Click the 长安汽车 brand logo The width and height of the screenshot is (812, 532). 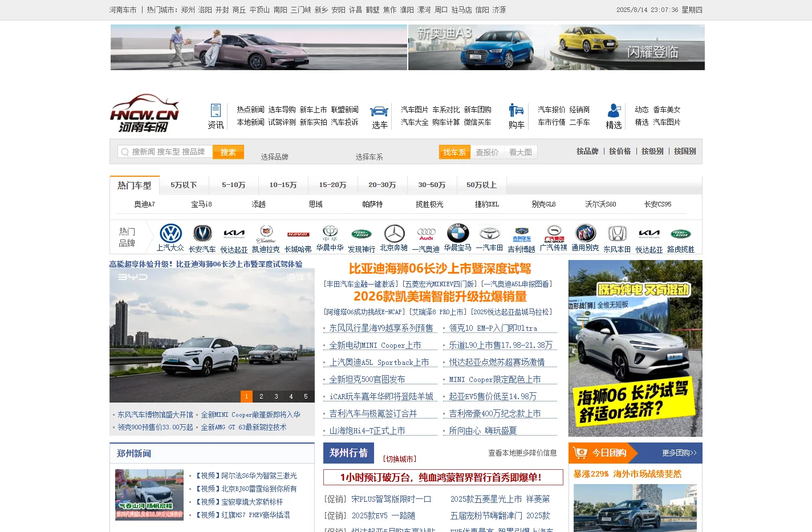[x=202, y=233]
